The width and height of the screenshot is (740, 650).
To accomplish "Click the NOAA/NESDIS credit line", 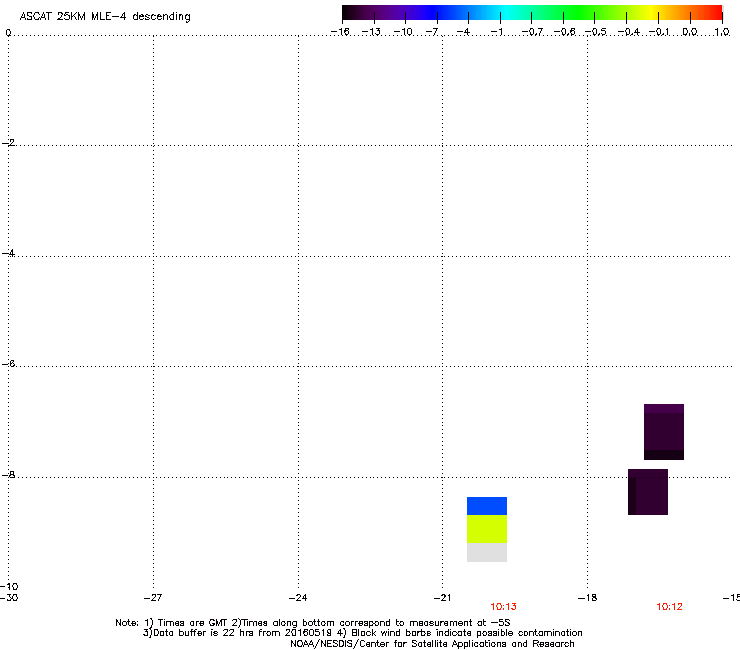I will click(432, 644).
